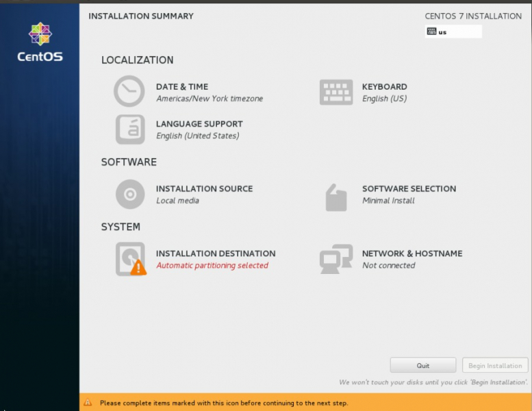Click small keyboard icon beside 'us'
Viewport: 532px width, 411px height.
tap(431, 32)
